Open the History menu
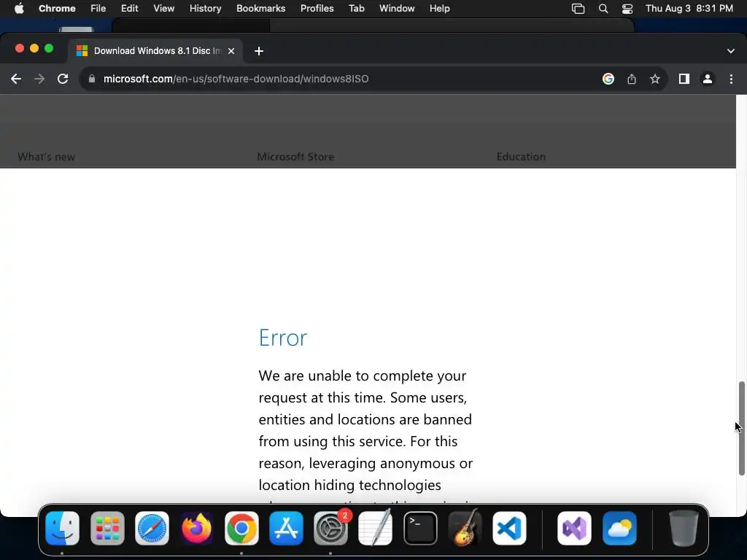Image resolution: width=747 pixels, height=560 pixels. click(205, 8)
